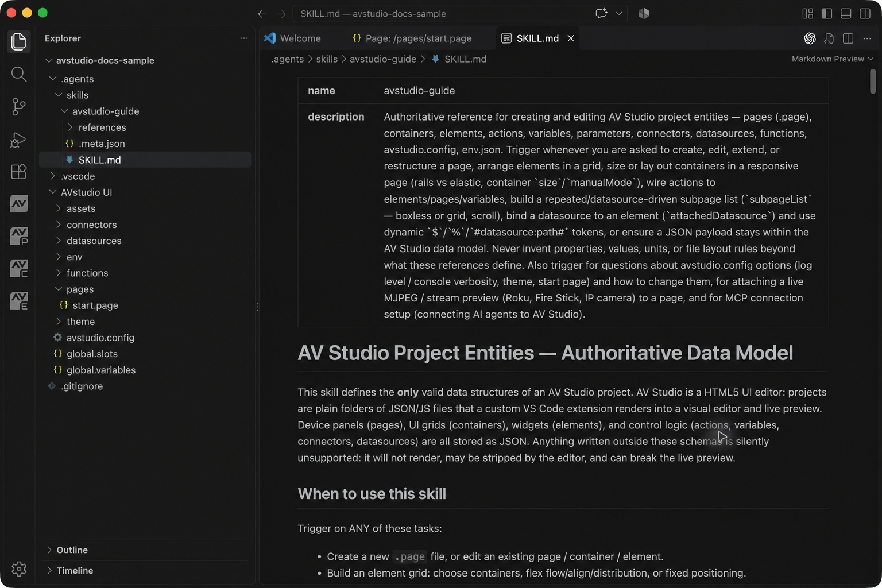The height and width of the screenshot is (588, 882).
Task: Click the show source file icon in editor toolbar
Action: click(829, 38)
